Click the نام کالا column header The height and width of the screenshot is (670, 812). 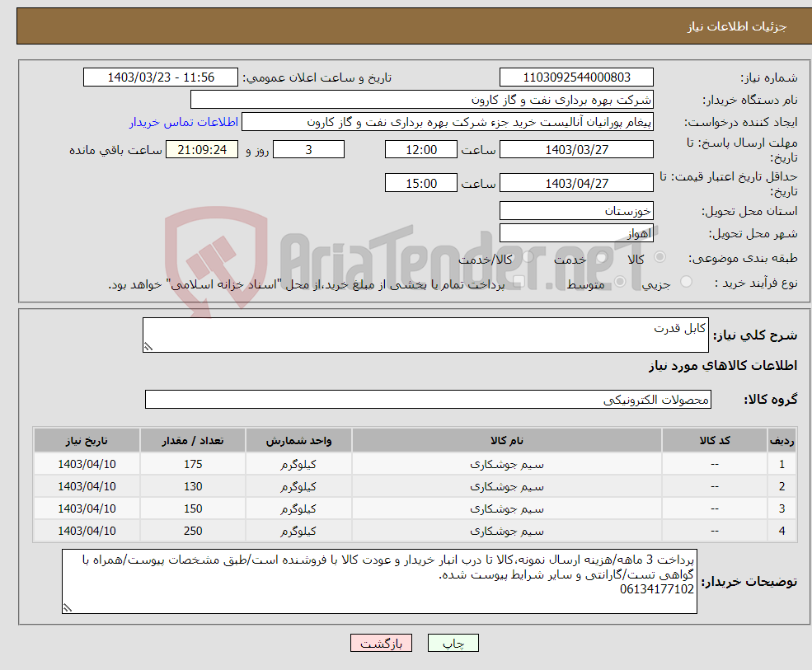pos(506,441)
